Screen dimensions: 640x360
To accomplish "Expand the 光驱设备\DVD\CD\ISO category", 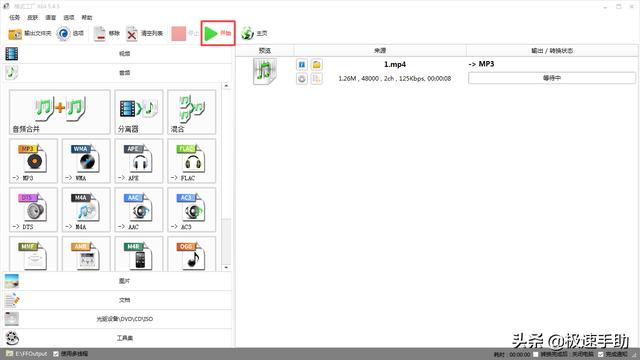I will coord(118,319).
